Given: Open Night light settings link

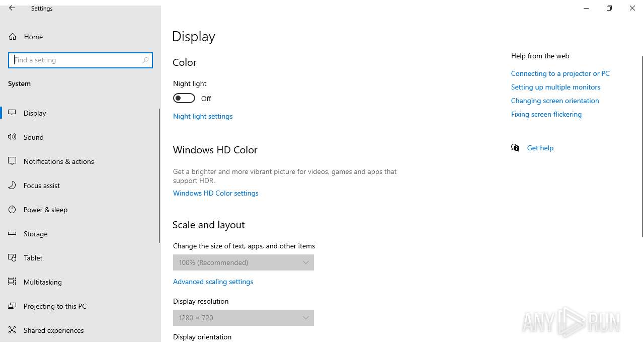Looking at the screenshot, I should (203, 116).
